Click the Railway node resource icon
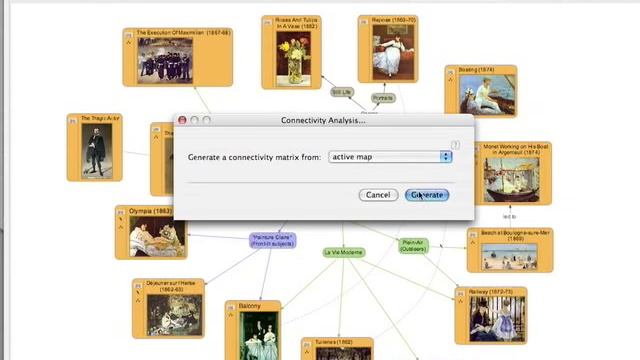Screen dimensions: 640x360 click(x=460, y=294)
